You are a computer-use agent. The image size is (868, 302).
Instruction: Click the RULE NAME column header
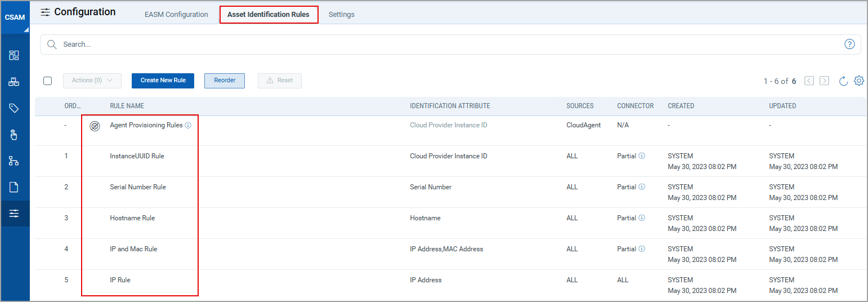point(127,106)
